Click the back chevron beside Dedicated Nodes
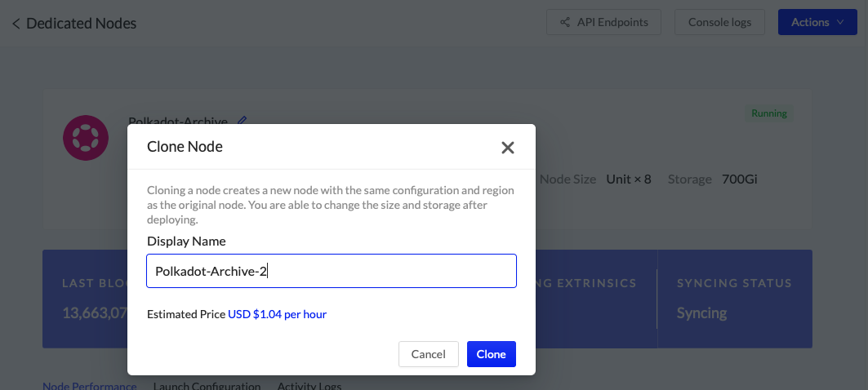 click(x=16, y=24)
